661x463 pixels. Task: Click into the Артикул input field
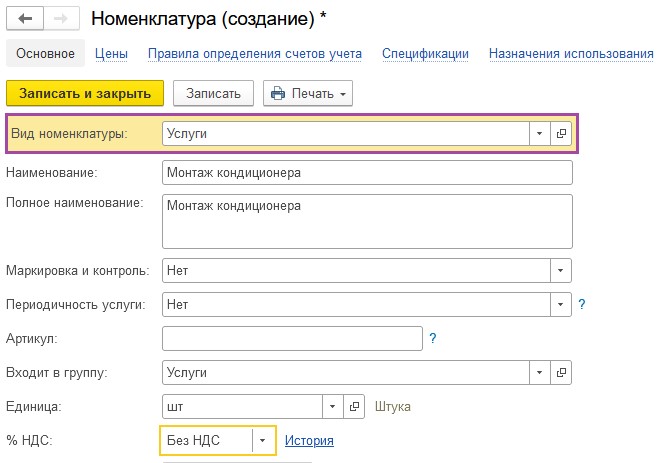coord(292,338)
